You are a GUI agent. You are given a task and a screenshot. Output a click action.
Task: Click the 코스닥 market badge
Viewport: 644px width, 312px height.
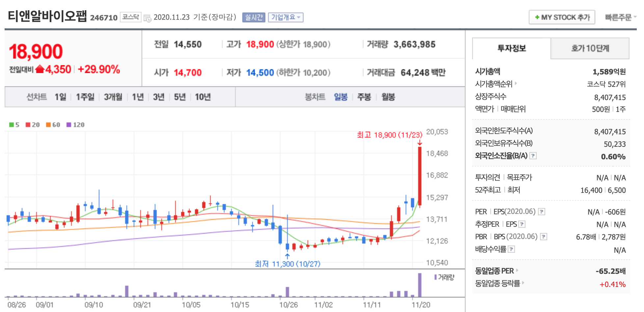[130, 17]
